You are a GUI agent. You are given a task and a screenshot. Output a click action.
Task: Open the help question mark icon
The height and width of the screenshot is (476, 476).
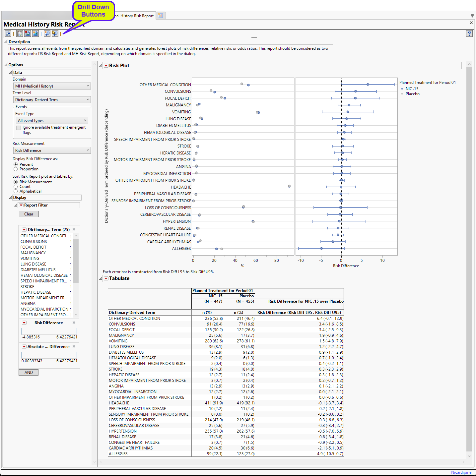tap(469, 33)
